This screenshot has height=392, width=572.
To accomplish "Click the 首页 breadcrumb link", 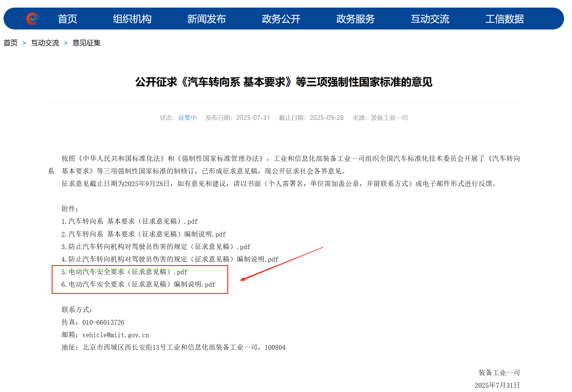I will pyautogui.click(x=11, y=43).
